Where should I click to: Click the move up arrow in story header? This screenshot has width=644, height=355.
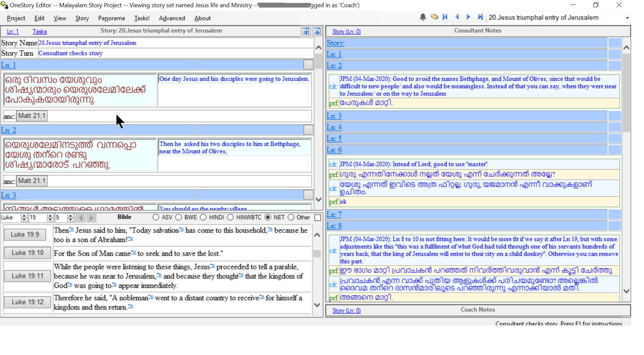(306, 32)
